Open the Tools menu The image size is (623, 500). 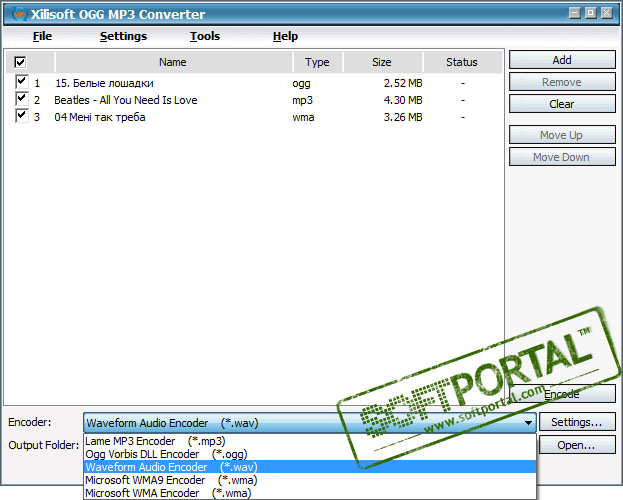[x=205, y=36]
